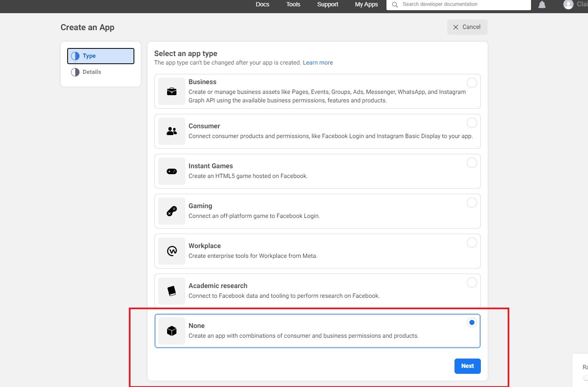The image size is (588, 387).
Task: Click the Business app type title
Action: [202, 82]
